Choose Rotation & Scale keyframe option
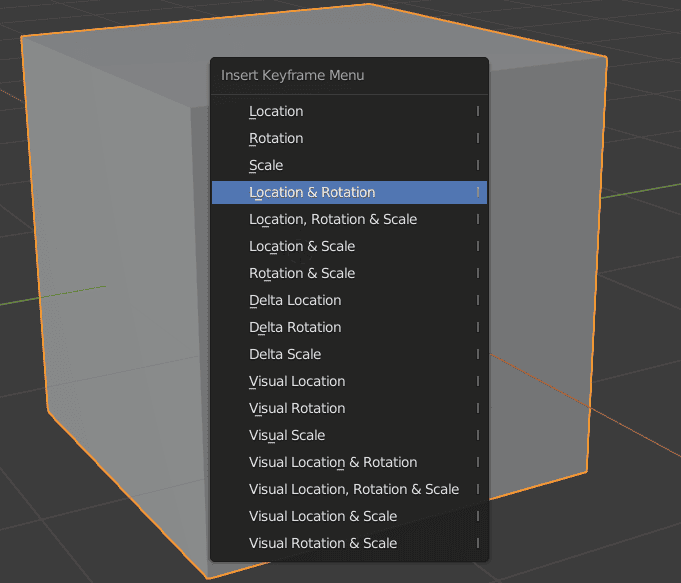 point(349,273)
